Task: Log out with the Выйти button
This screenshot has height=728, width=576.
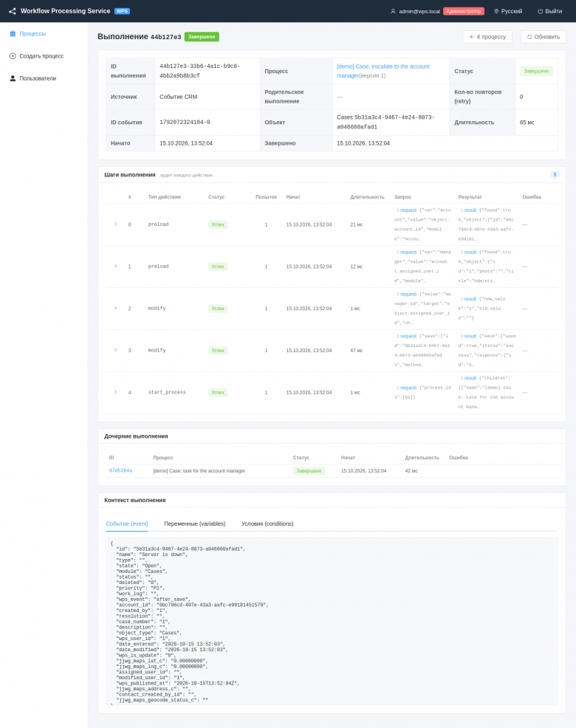Action: click(550, 11)
